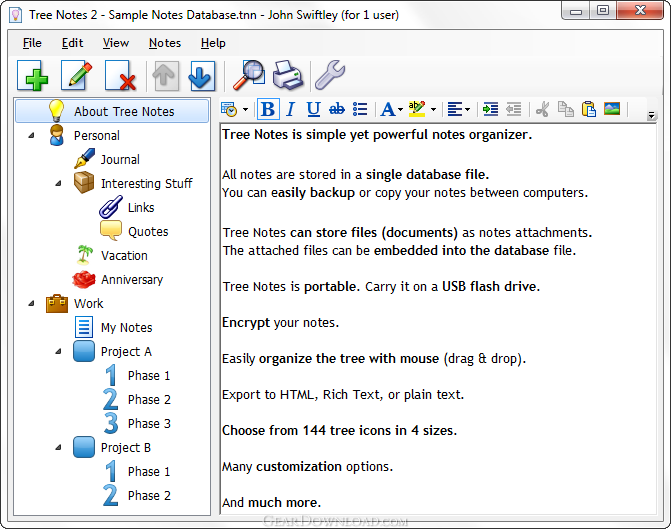Image resolution: width=671 pixels, height=529 pixels.
Task: Select Phase 1 under Project A
Action: [x=149, y=375]
